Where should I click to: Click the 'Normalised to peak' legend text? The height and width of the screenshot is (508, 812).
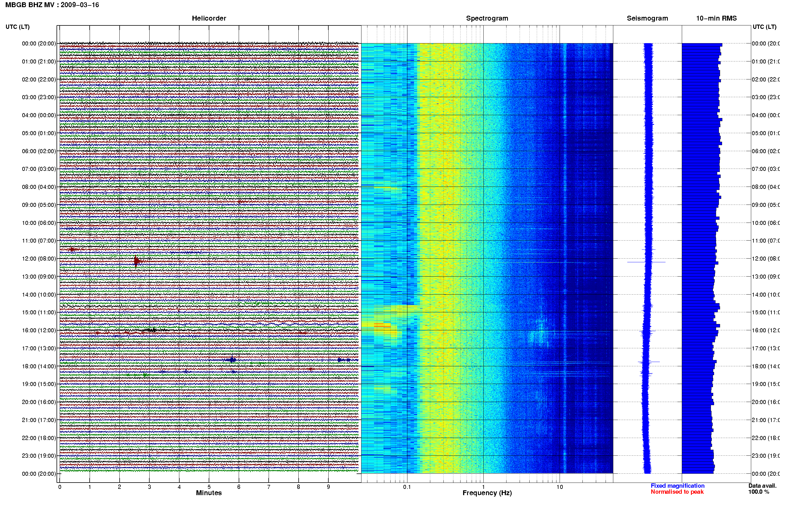[x=677, y=492]
